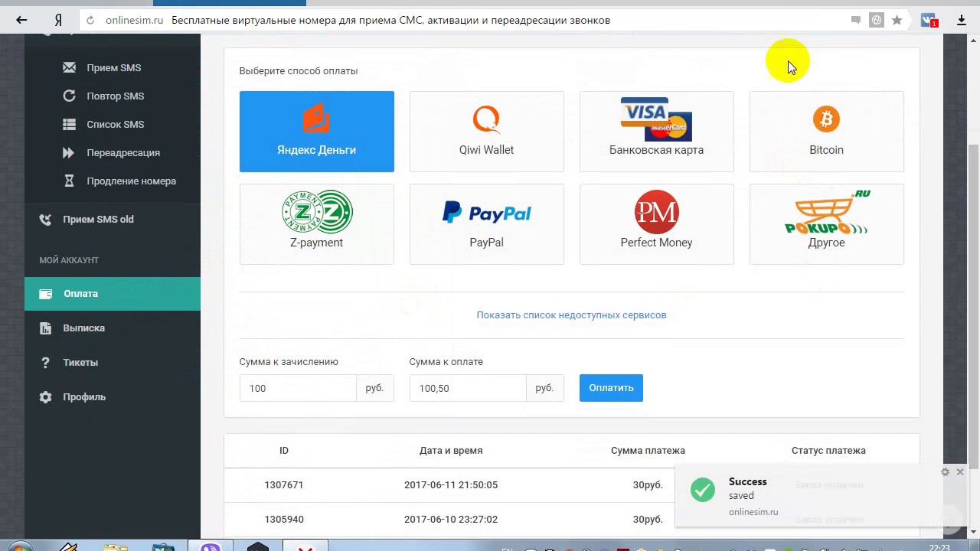Reload the page with the refresh icon
Screen dimensions: 980x551
coord(90,21)
